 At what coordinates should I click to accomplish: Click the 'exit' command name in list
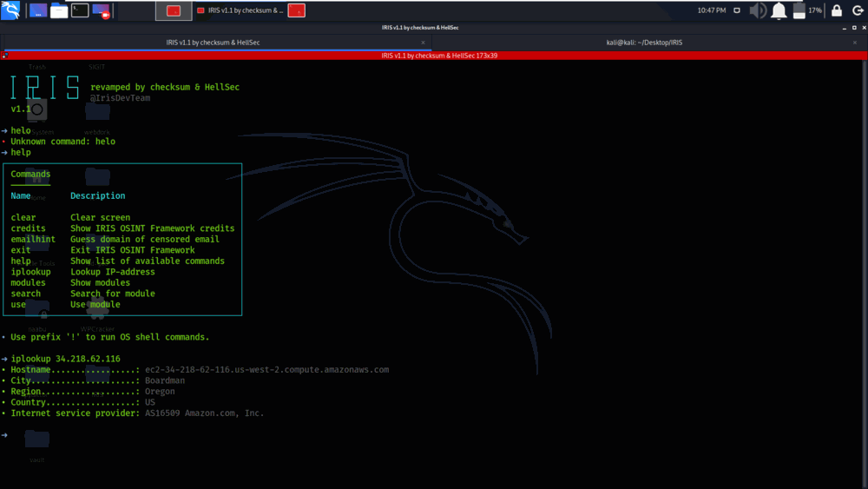click(x=21, y=250)
